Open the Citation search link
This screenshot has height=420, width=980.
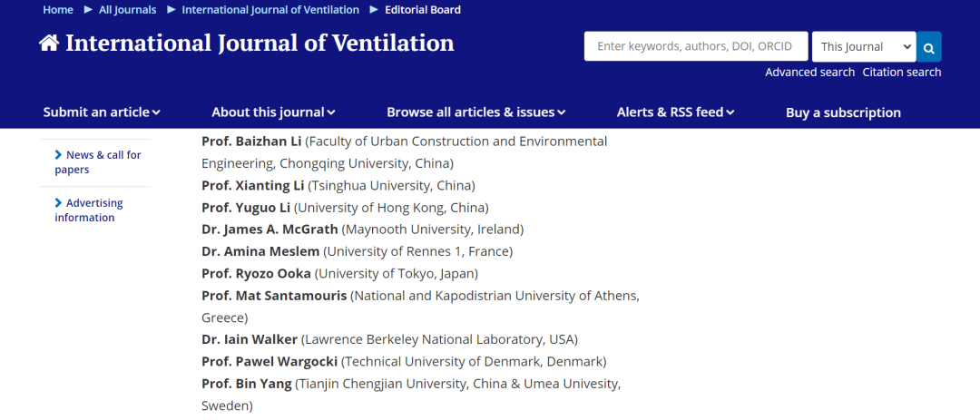[902, 72]
